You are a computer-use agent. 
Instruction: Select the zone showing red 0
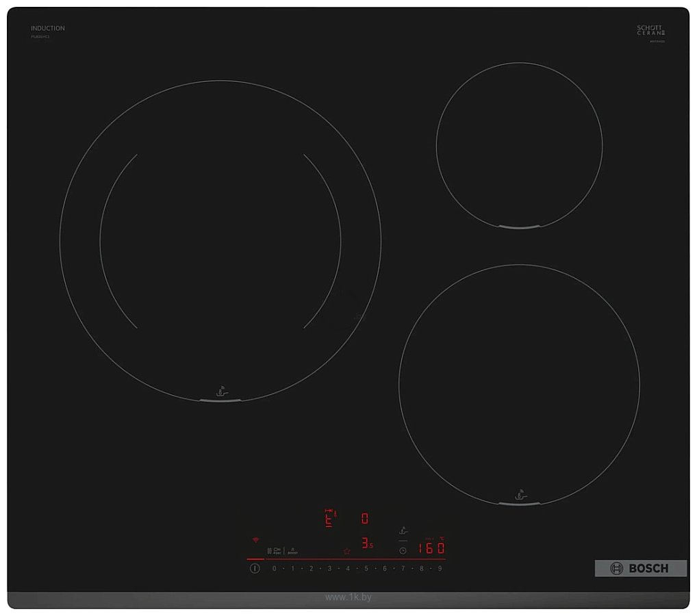364,518
